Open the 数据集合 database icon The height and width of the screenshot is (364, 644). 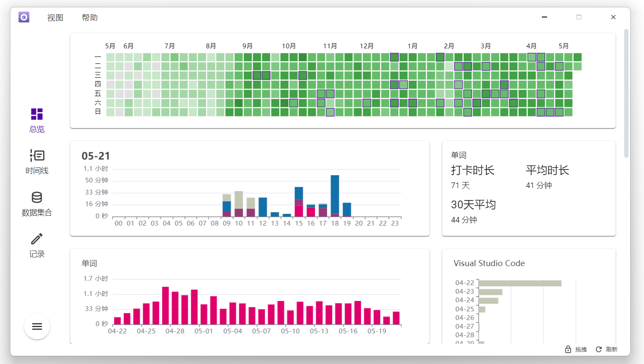coord(37,198)
